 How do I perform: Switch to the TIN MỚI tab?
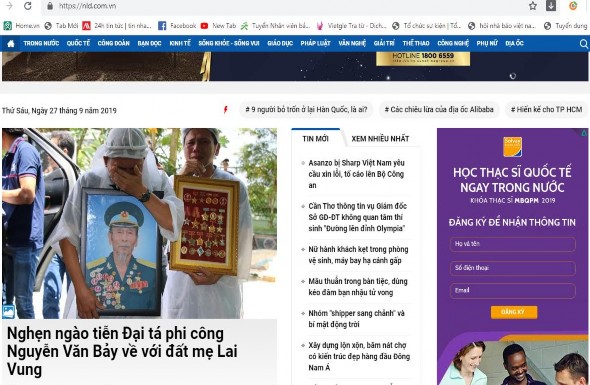pos(315,138)
